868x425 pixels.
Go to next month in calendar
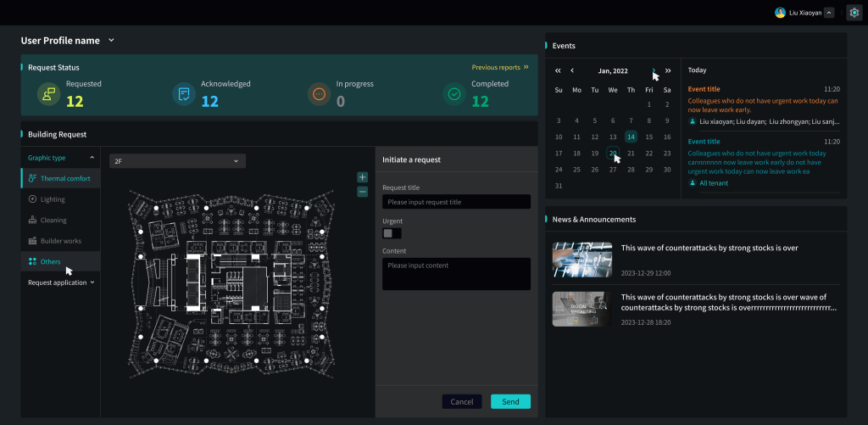point(654,70)
